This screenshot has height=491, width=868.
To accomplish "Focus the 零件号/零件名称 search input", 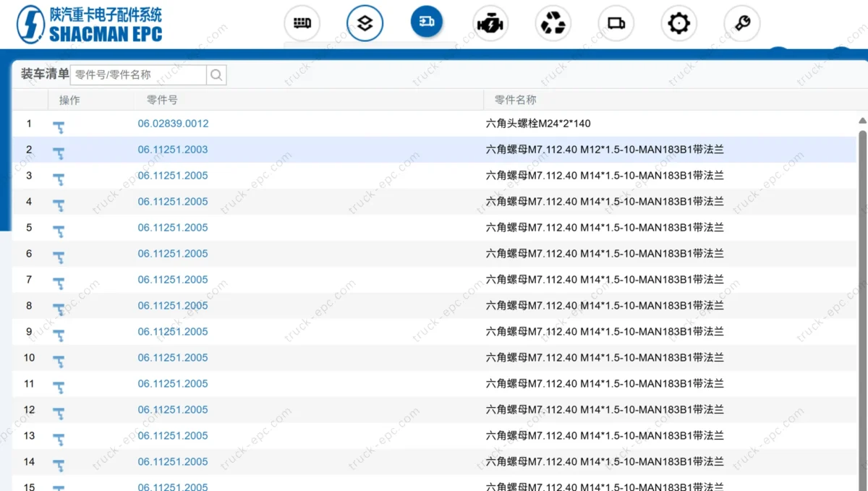I will (x=138, y=74).
